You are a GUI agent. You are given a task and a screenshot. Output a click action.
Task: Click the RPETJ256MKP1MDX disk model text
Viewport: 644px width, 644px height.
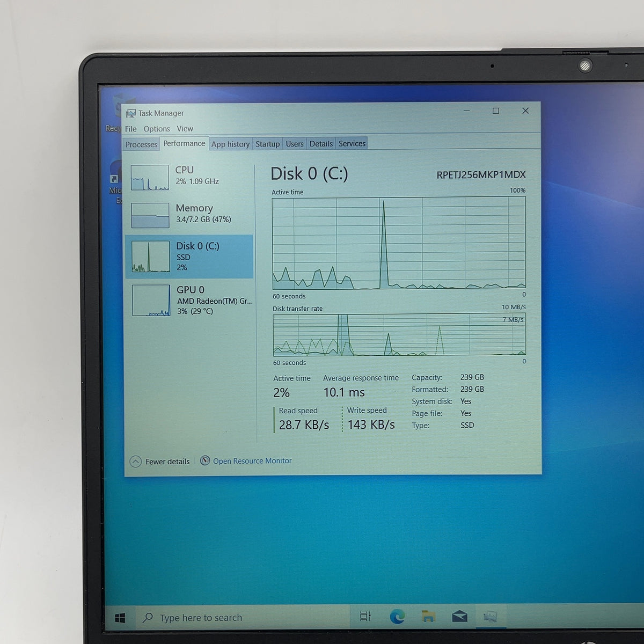coord(481,174)
